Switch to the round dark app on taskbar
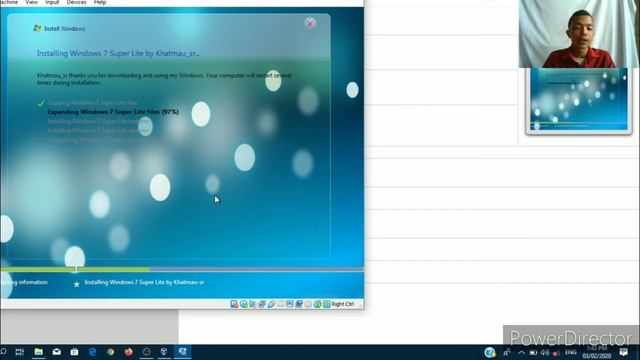 (146, 351)
